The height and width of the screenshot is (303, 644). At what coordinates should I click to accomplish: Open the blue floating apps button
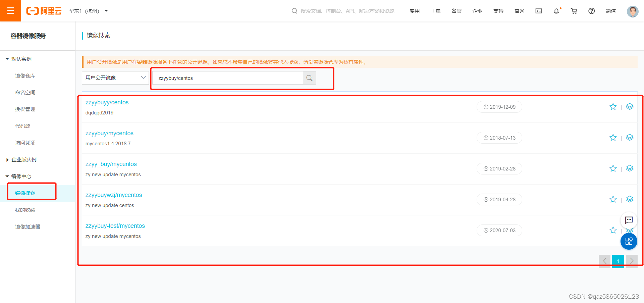pyautogui.click(x=629, y=241)
